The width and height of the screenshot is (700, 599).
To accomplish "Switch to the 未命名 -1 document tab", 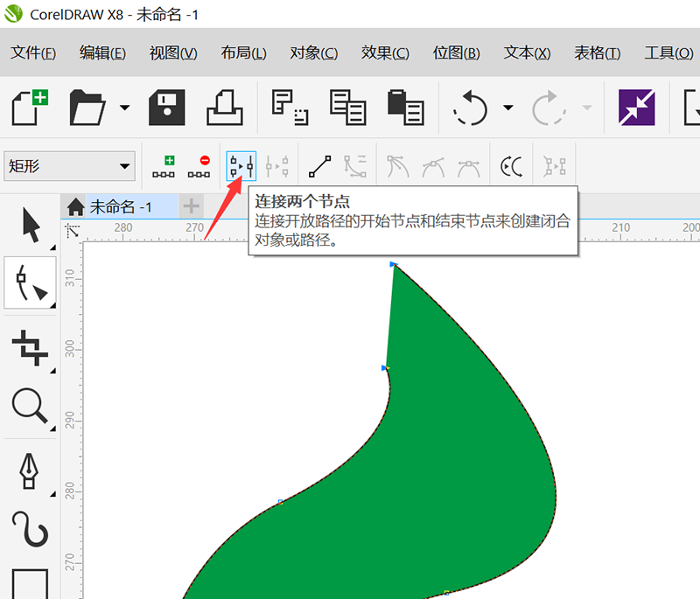I will point(120,206).
